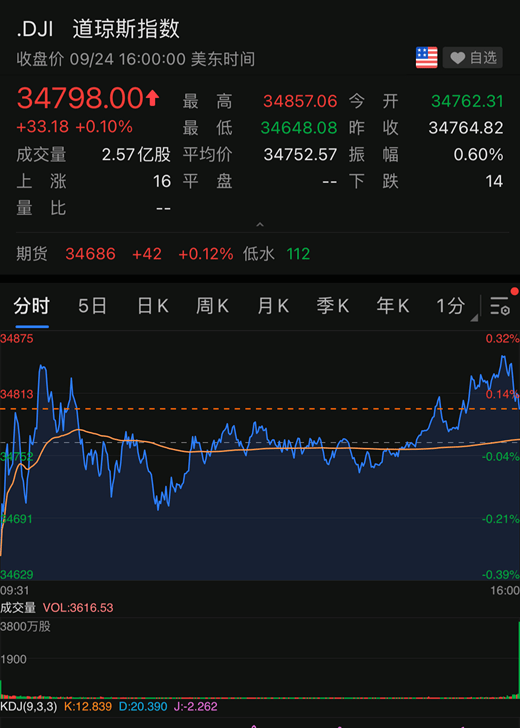This screenshot has height=728, width=520.
Task: Tap the 最高 value 34857.06
Action: [300, 101]
